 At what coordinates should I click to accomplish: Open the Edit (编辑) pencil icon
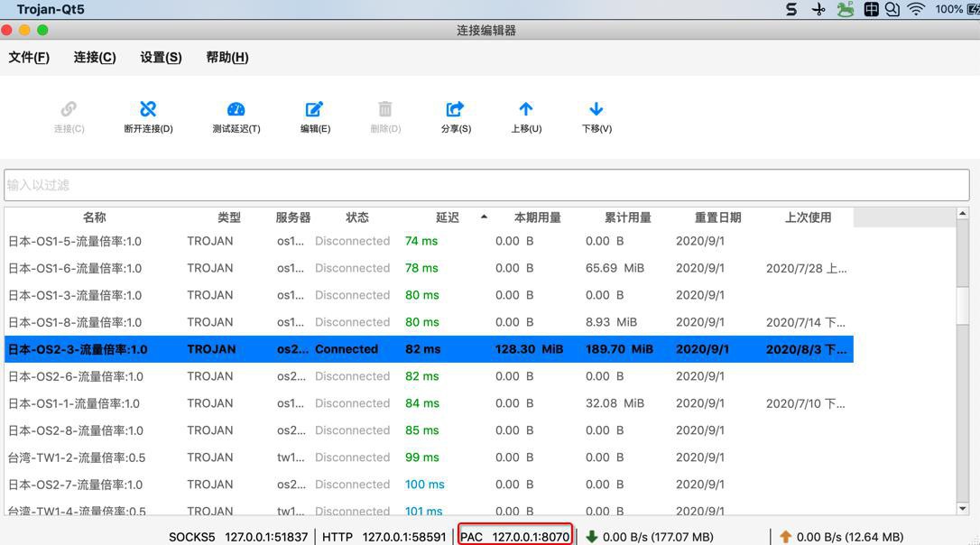click(x=314, y=109)
